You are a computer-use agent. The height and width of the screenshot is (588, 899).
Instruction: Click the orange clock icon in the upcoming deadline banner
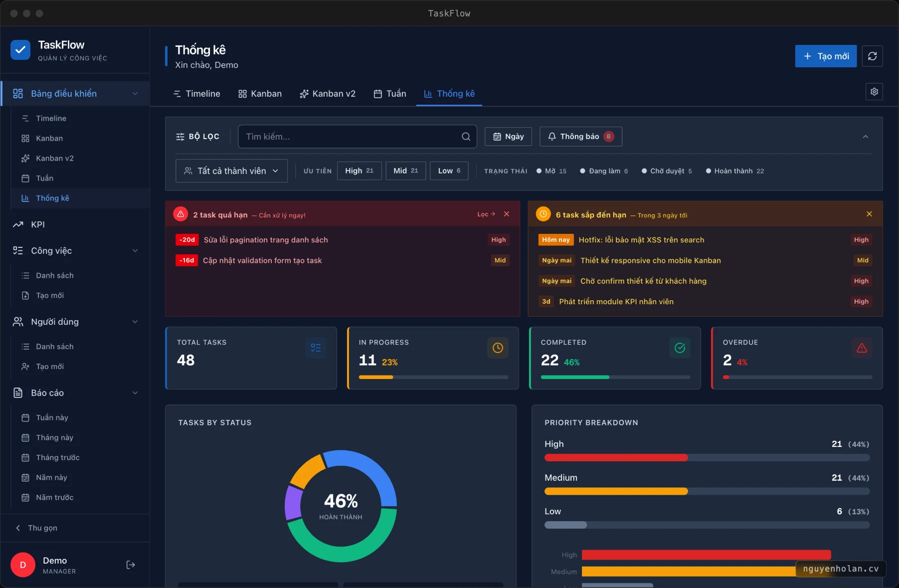click(543, 214)
